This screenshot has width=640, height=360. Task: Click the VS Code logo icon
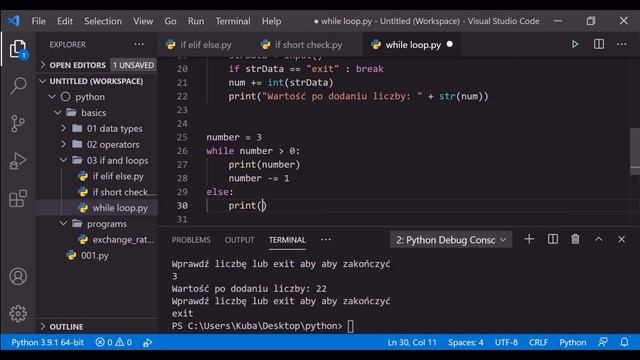(13, 21)
